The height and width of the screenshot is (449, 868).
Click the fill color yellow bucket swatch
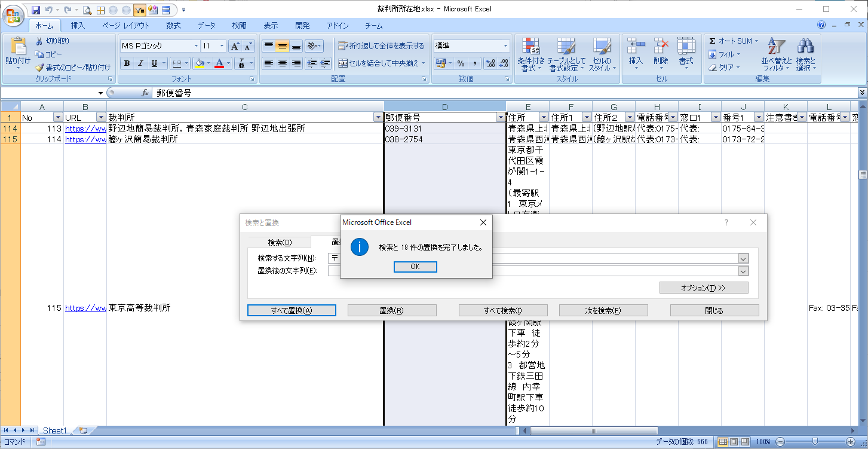[200, 63]
